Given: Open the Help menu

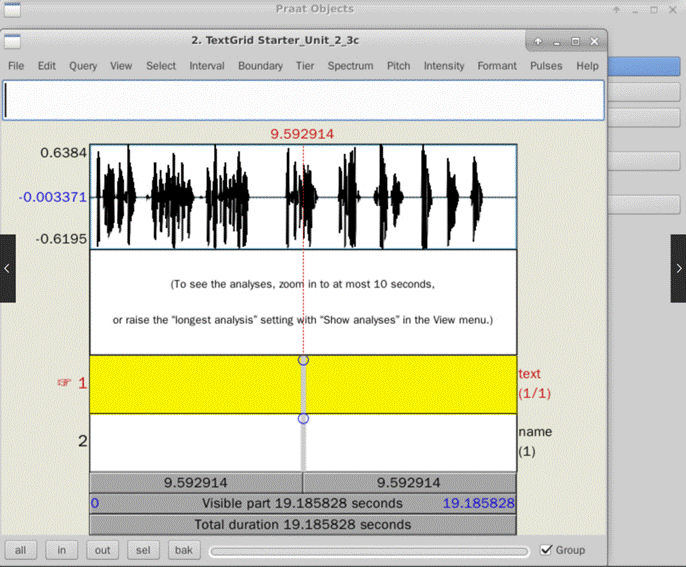Looking at the screenshot, I should [x=587, y=66].
